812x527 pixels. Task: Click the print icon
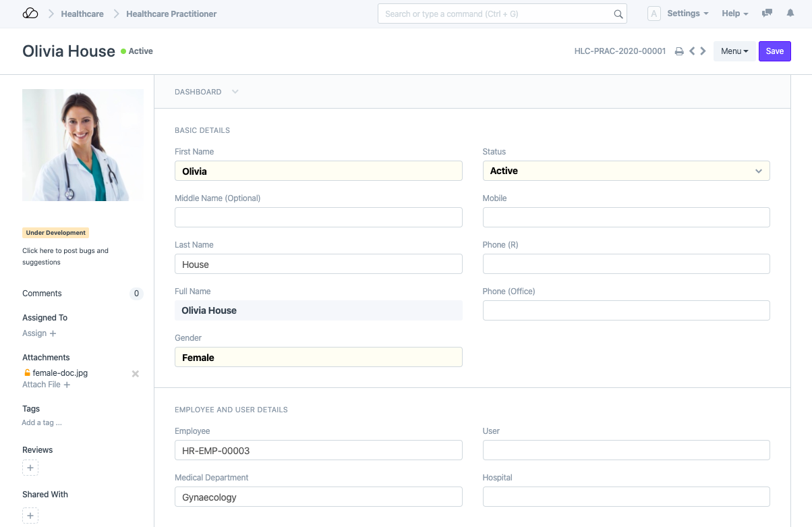tap(679, 51)
